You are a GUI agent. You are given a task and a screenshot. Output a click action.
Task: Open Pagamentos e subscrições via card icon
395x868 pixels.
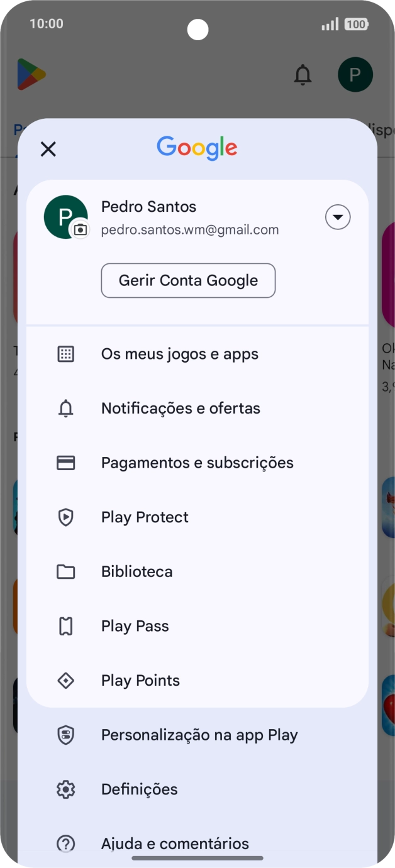pyautogui.click(x=66, y=462)
